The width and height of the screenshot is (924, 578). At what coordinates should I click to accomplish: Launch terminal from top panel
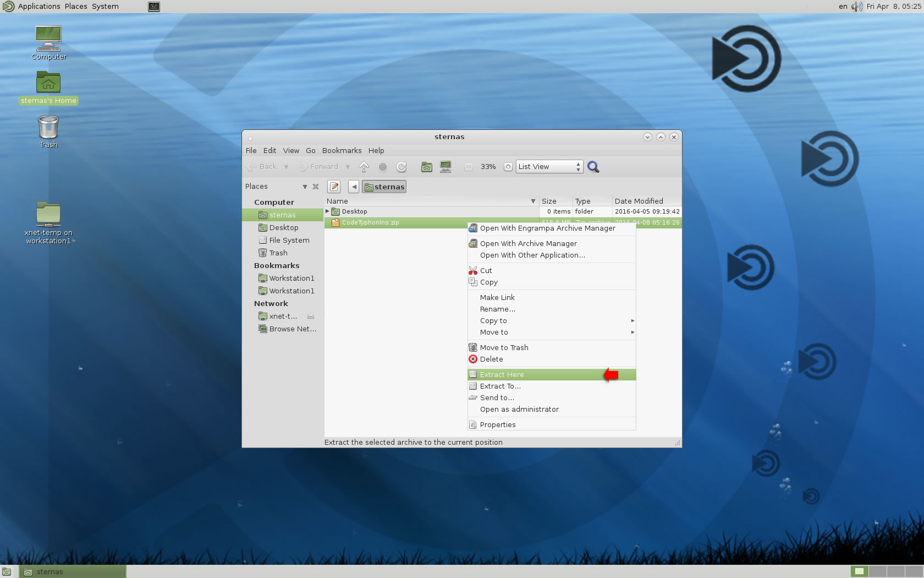pos(154,7)
